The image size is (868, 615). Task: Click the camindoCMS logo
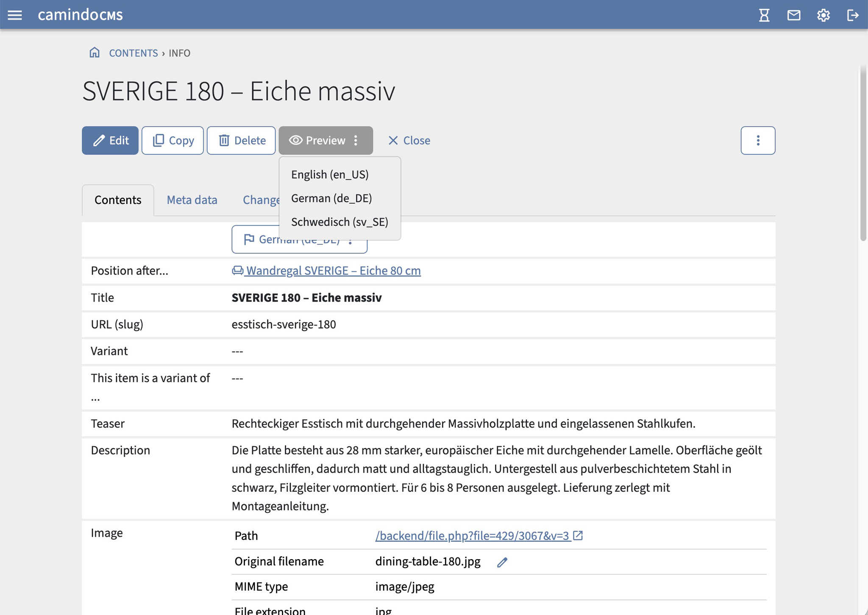[x=80, y=15]
